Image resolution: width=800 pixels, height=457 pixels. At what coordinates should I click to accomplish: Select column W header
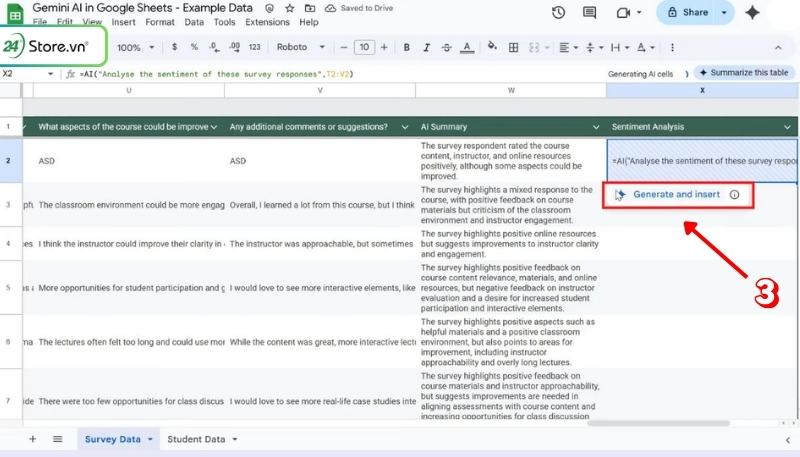coord(511,90)
